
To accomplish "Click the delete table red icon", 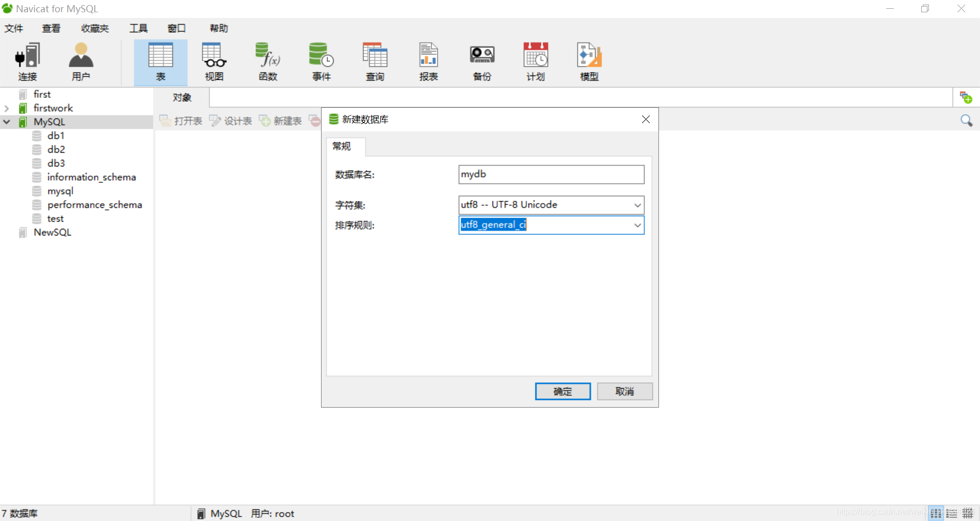I will 315,121.
